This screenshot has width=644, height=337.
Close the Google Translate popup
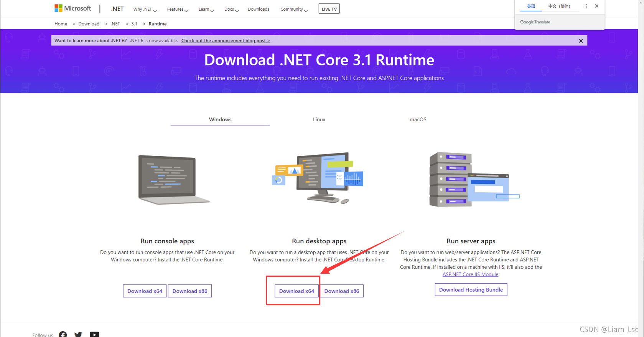596,6
